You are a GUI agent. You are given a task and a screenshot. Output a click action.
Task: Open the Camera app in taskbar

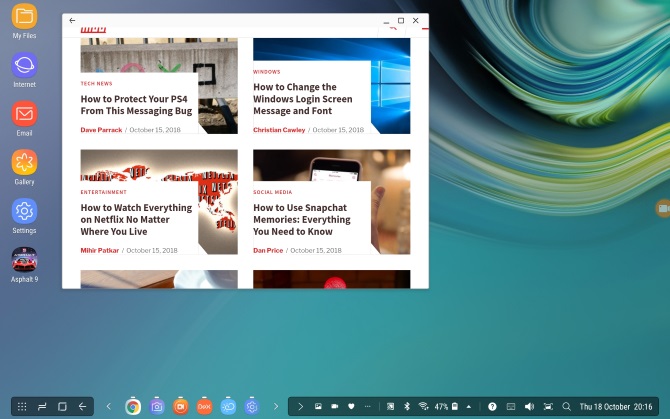coord(157,406)
